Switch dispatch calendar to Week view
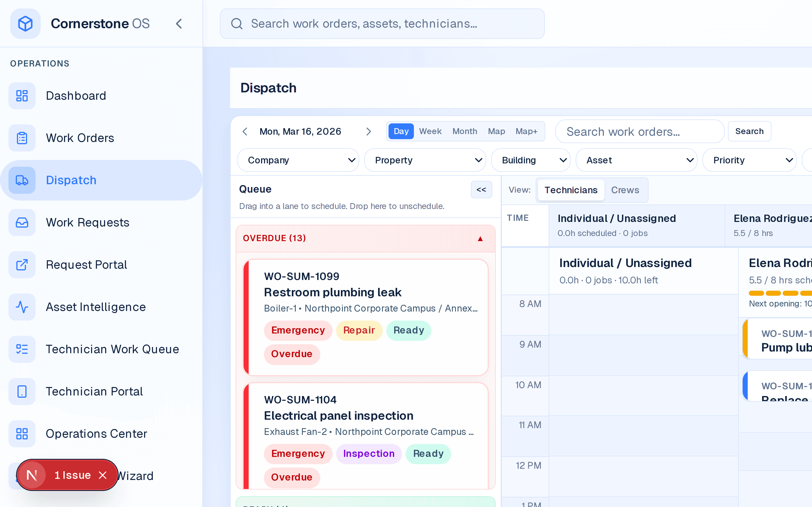This screenshot has height=507, width=812. [x=430, y=131]
